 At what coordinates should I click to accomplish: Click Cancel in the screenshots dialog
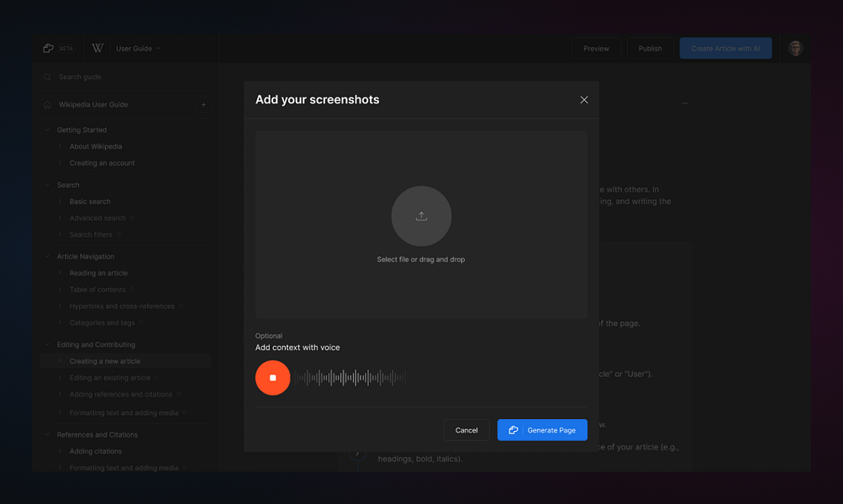tap(466, 430)
